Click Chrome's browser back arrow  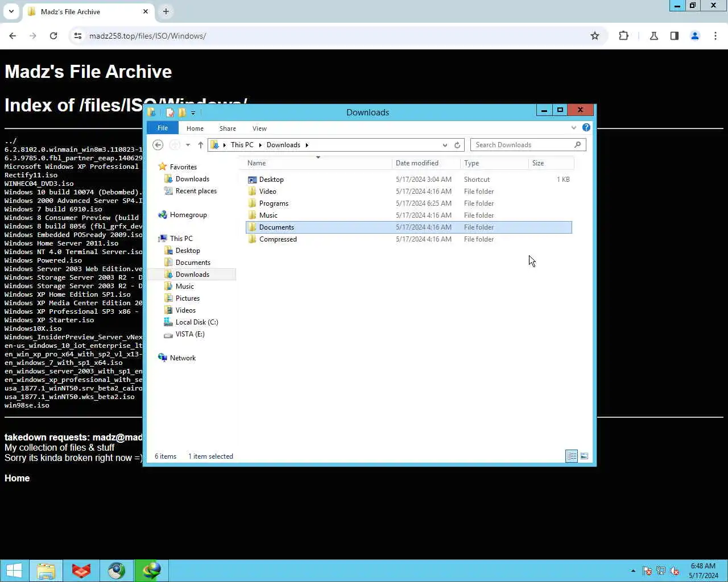coord(13,36)
